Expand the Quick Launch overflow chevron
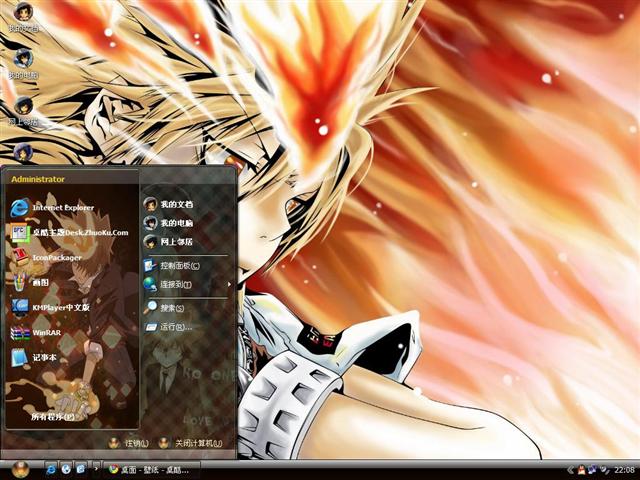 pyautogui.click(x=96, y=469)
